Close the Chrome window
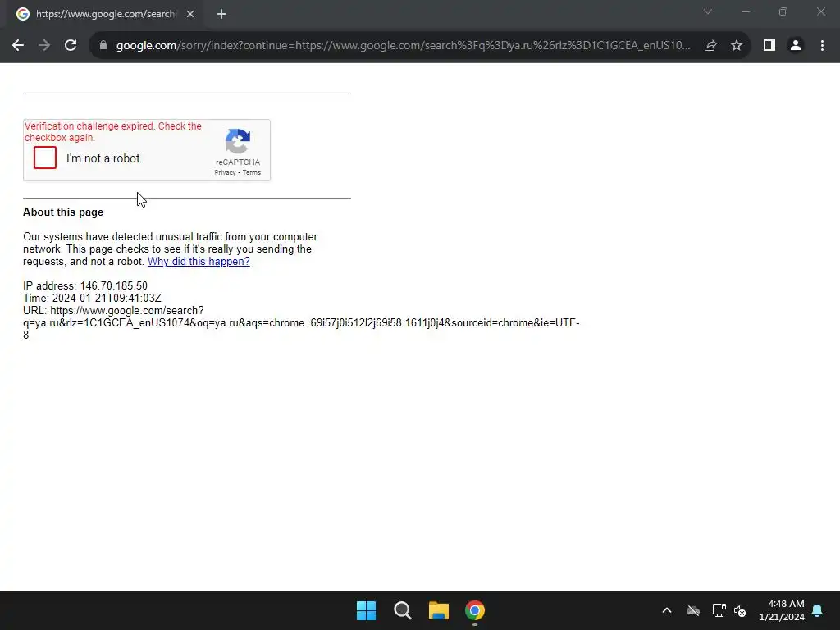 [820, 11]
